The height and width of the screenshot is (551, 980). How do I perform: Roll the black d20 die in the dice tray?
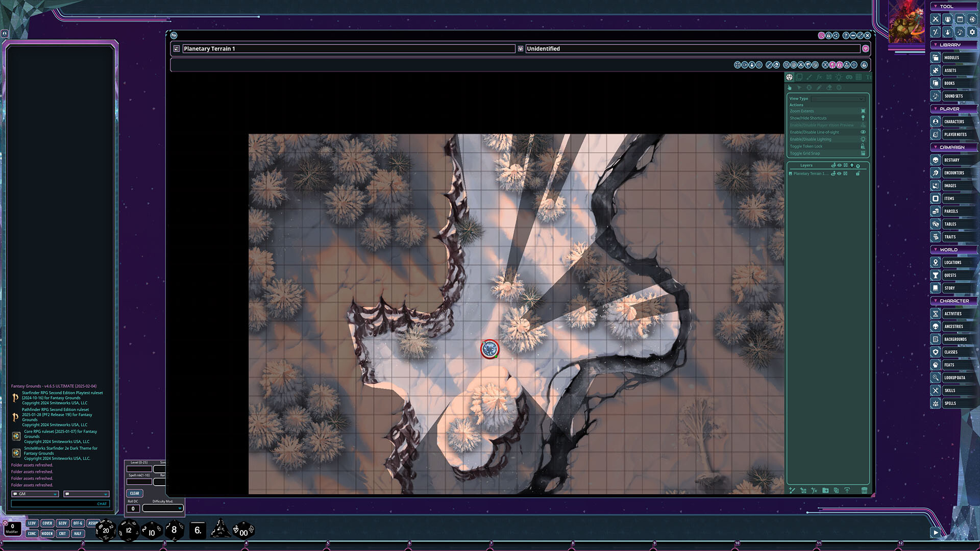click(105, 530)
